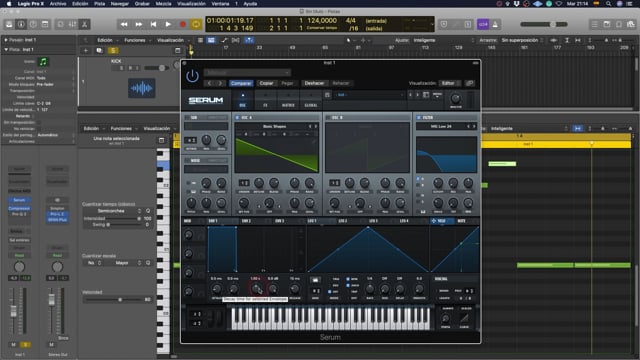Click Serum save preset disk icon
The width and height of the screenshot is (640, 360).
coord(327,95)
